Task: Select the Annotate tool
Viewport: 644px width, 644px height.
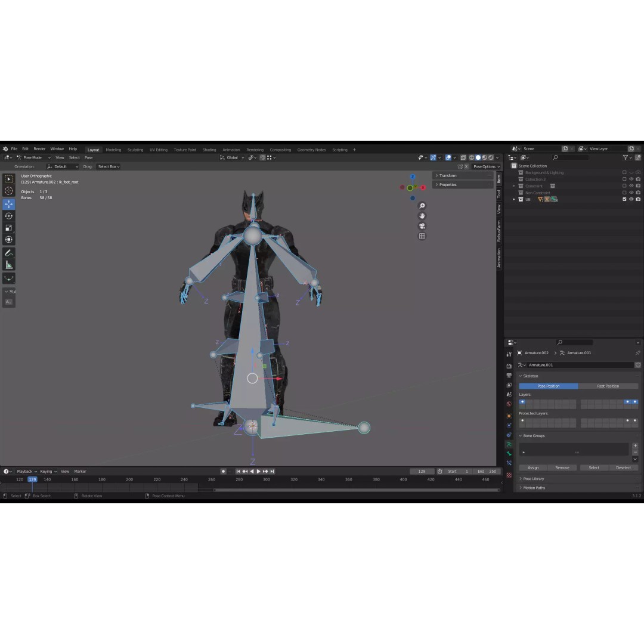Action: click(8, 253)
